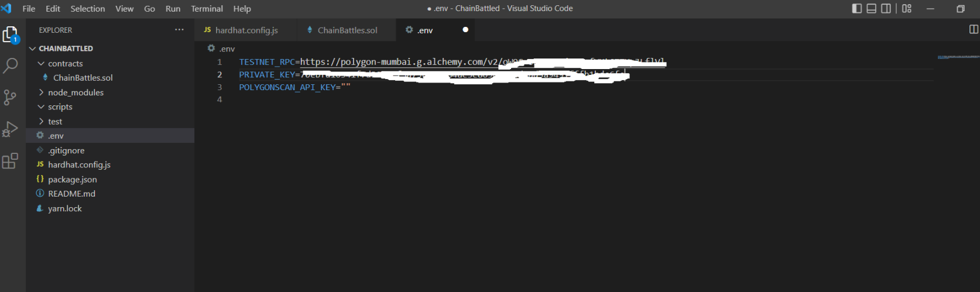Open Explorer more actions ellipsis
The height and width of the screenshot is (292, 980).
179,30
